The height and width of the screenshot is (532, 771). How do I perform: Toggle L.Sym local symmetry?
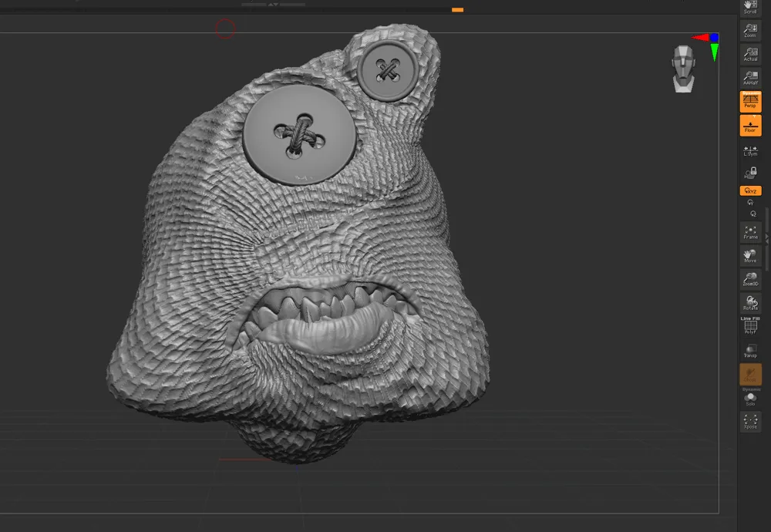pos(750,150)
